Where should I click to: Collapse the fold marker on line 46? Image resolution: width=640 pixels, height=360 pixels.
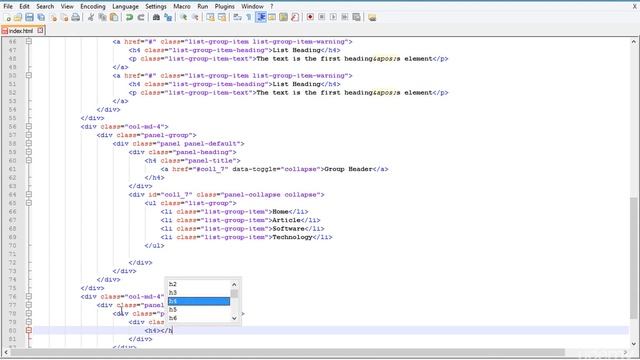click(29, 41)
